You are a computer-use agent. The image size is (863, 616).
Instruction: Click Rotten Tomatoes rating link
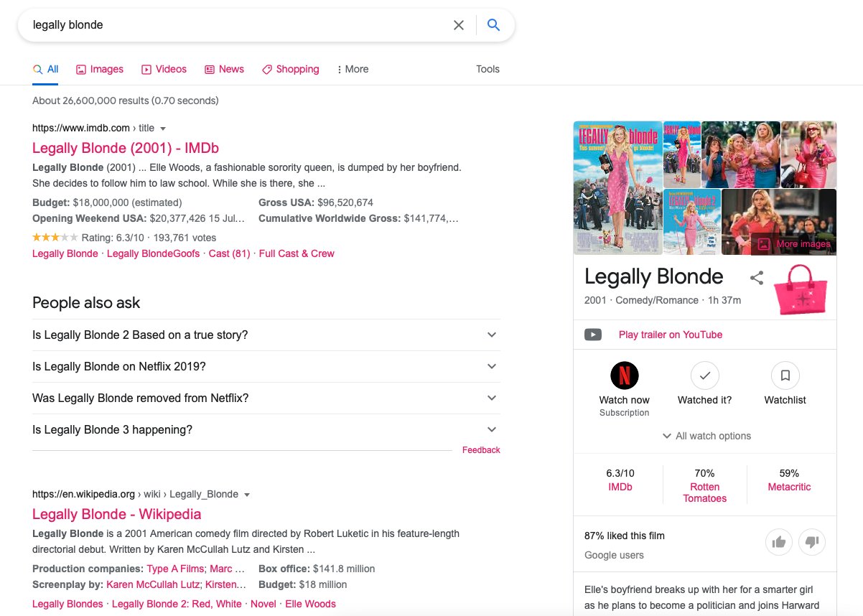click(705, 493)
